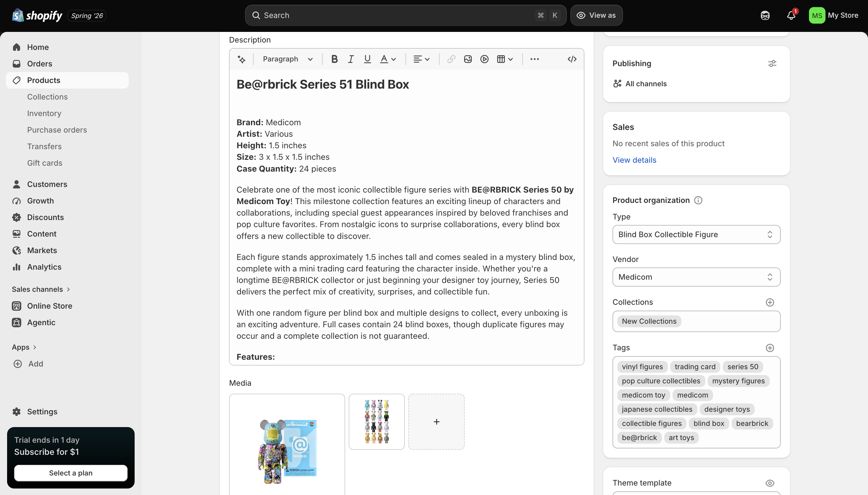The height and width of the screenshot is (495, 868).
Task: Toggle bold formatting
Action: click(335, 59)
